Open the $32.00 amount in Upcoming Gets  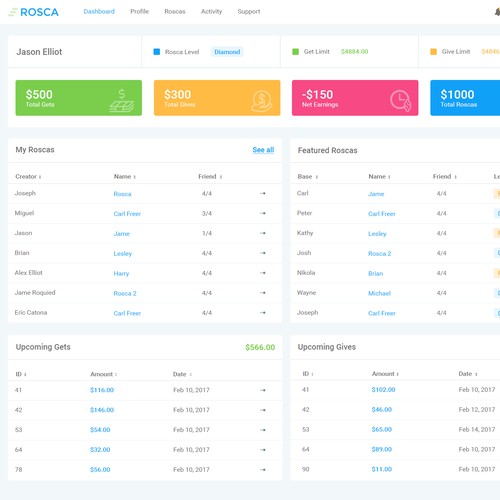[x=100, y=450]
